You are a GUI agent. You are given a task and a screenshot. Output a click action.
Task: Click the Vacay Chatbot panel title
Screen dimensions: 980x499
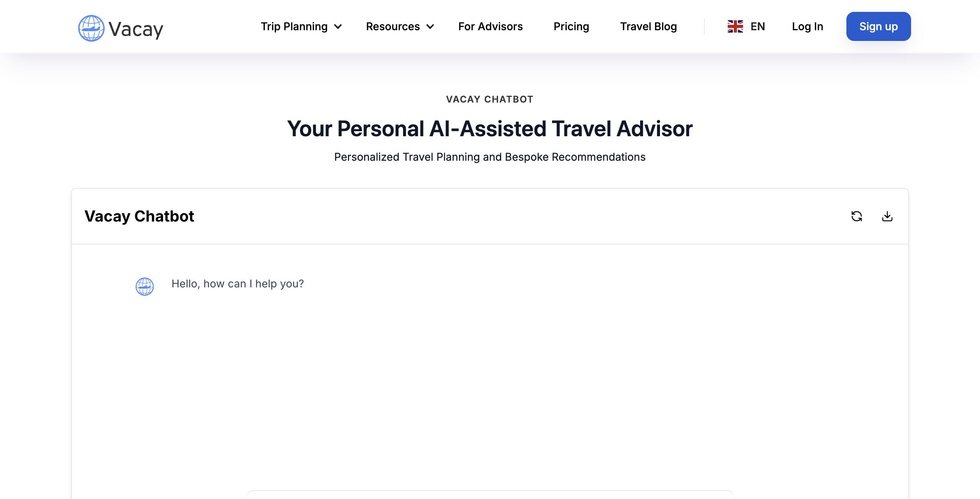click(139, 216)
